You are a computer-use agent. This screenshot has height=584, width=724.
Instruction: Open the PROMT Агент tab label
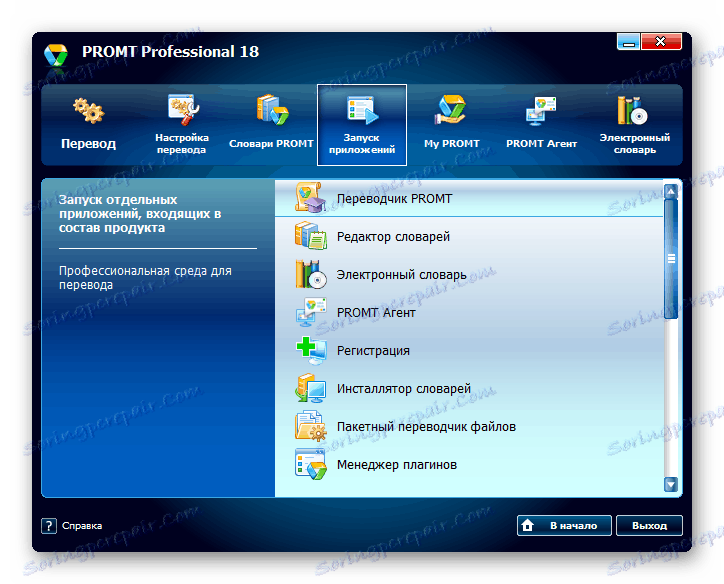pyautogui.click(x=542, y=144)
